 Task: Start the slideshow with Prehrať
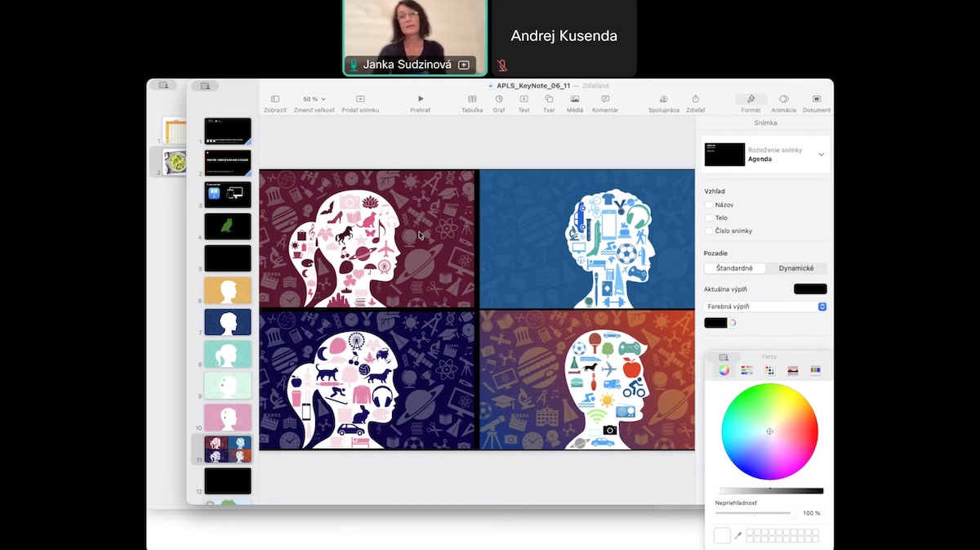tap(421, 99)
